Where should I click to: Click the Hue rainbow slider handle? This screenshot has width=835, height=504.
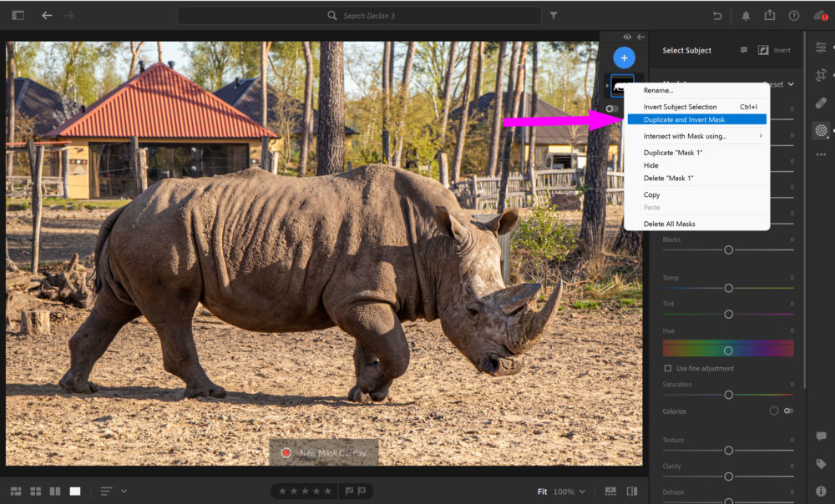coord(728,350)
